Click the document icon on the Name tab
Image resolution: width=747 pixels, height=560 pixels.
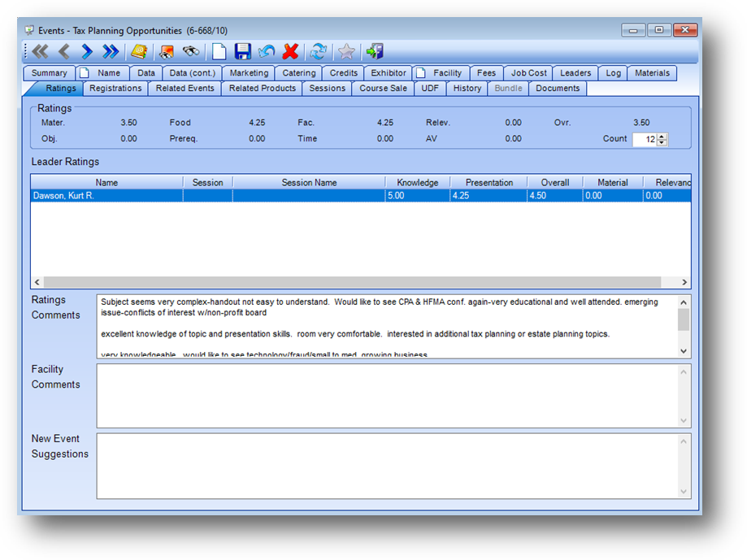pos(85,73)
